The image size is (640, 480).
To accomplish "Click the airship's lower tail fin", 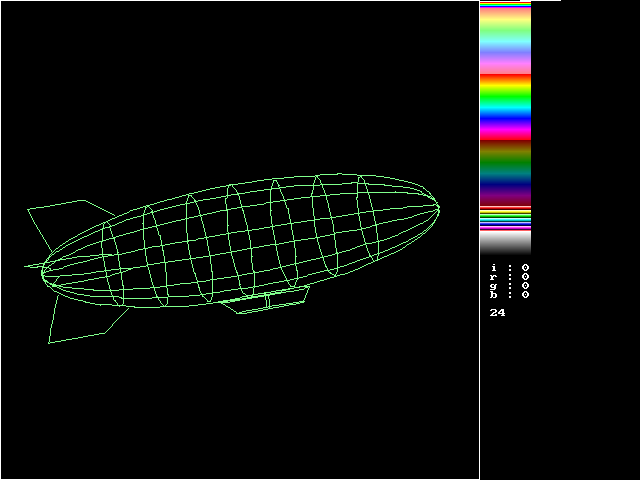I will pos(82,320).
